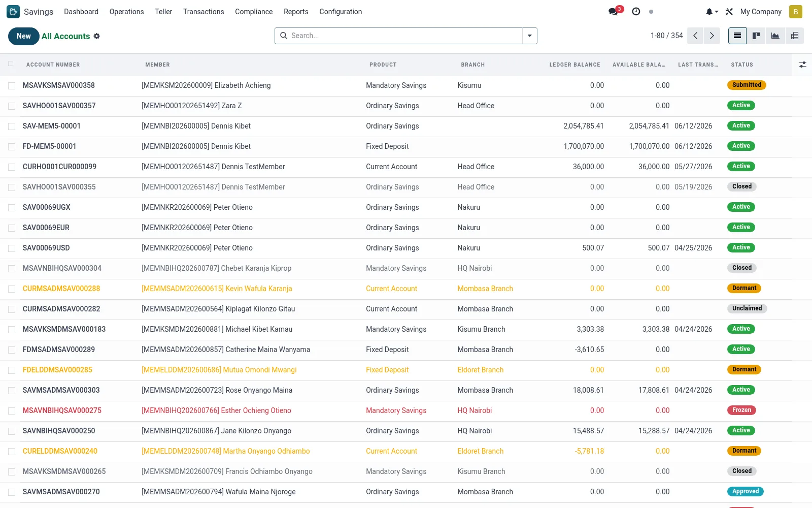Viewport: 812px width, 508px height.
Task: Open account SAVMSADMSAV000270
Action: pos(61,492)
